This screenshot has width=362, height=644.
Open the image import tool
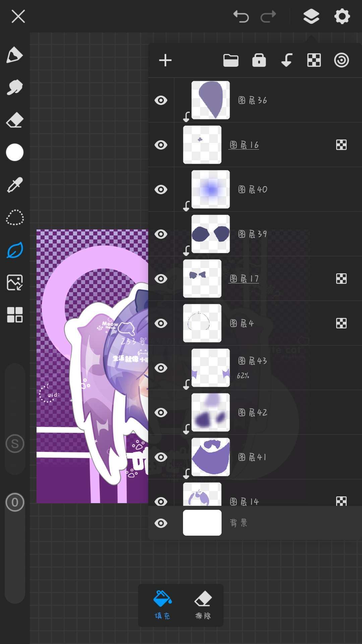pyautogui.click(x=15, y=282)
